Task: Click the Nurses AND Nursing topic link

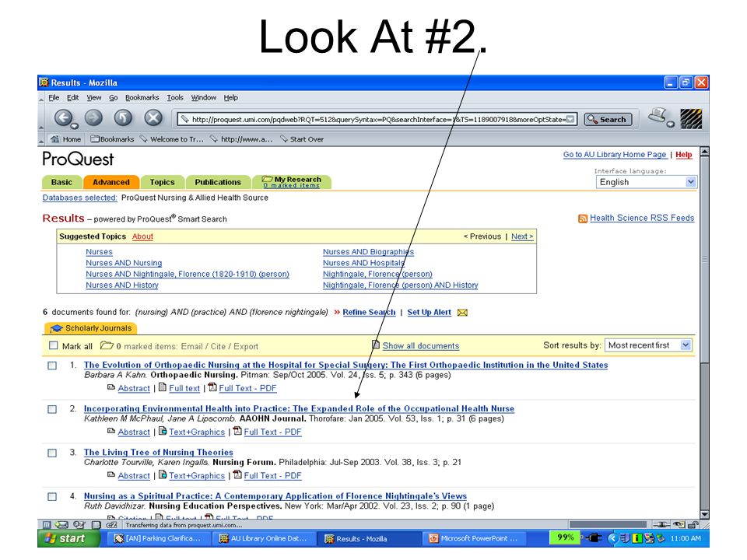Action: [x=124, y=263]
